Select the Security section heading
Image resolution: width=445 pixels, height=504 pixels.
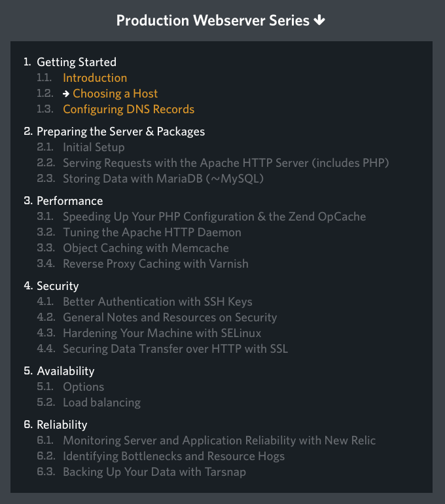coord(58,286)
